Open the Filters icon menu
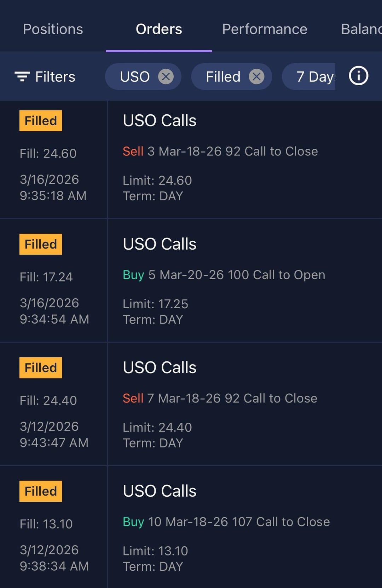Viewport: 382px width, 588px height. pos(22,76)
